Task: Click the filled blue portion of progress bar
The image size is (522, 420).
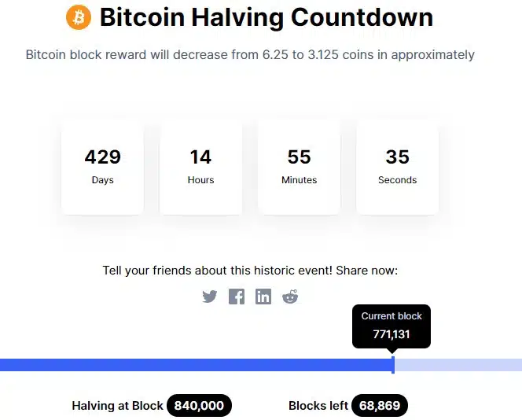Action: [196, 365]
